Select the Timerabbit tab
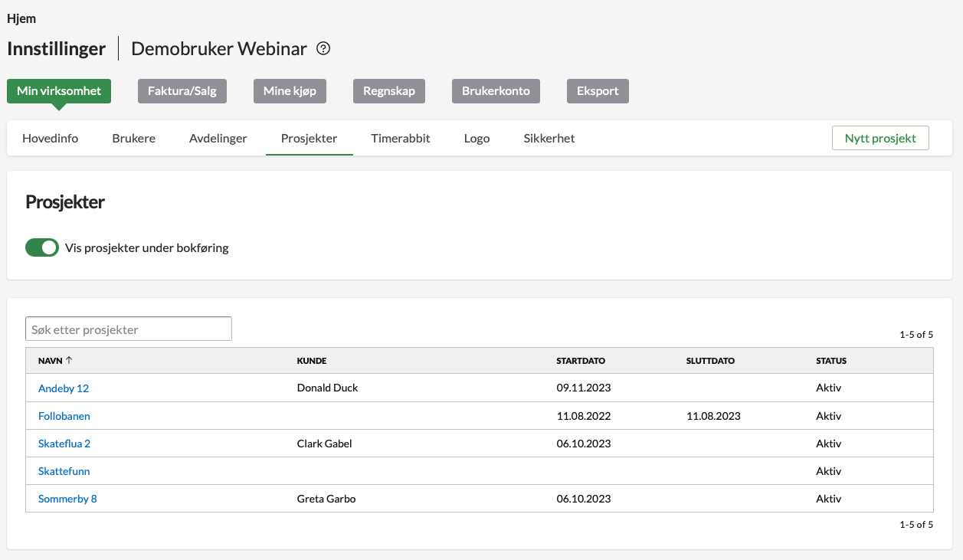 [x=400, y=139]
